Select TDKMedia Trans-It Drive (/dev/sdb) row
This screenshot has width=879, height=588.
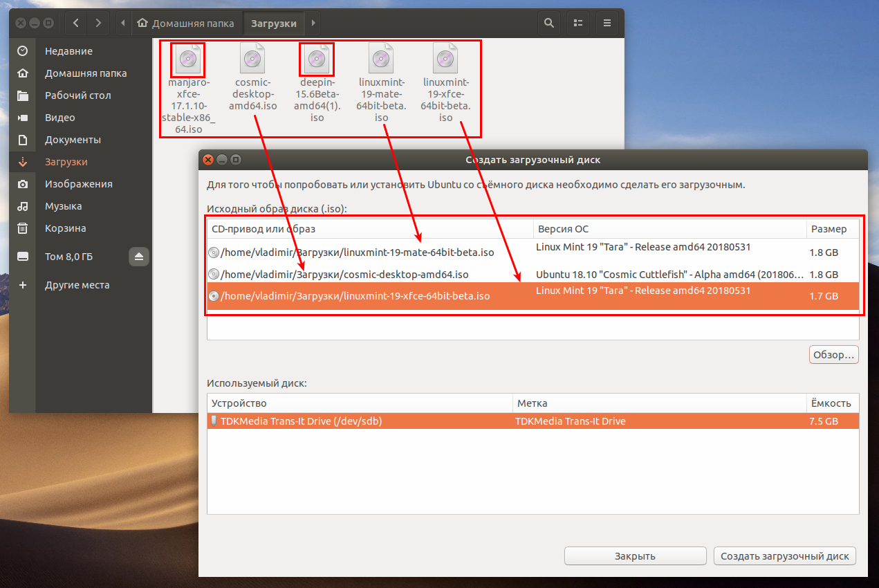coord(533,421)
